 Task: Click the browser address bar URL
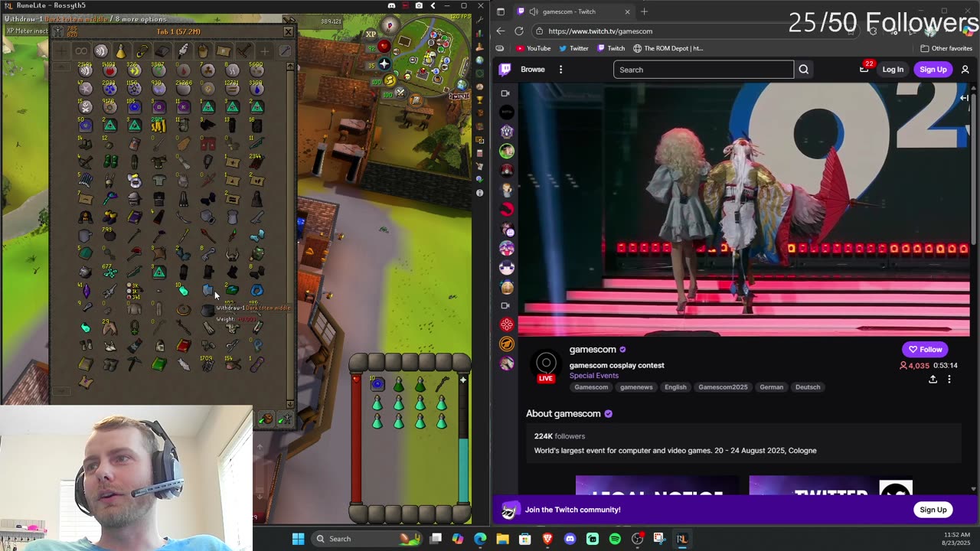point(600,31)
